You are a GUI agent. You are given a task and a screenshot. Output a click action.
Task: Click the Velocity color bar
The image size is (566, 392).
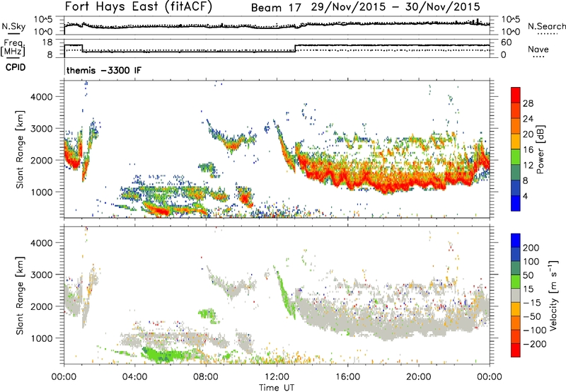point(516,295)
